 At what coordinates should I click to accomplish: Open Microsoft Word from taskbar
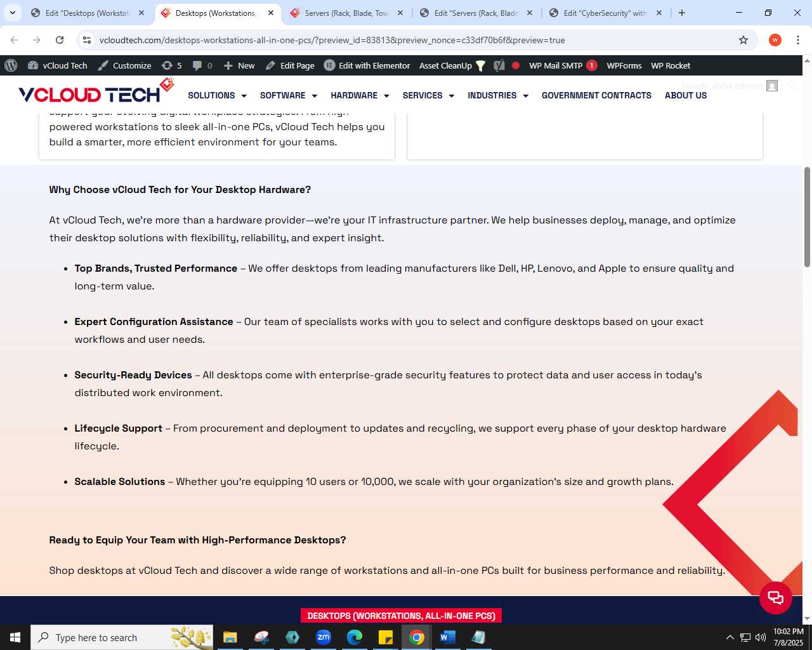(447, 637)
